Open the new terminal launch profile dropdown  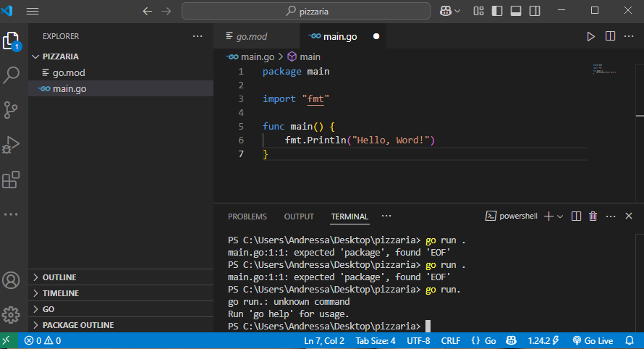[x=560, y=216]
